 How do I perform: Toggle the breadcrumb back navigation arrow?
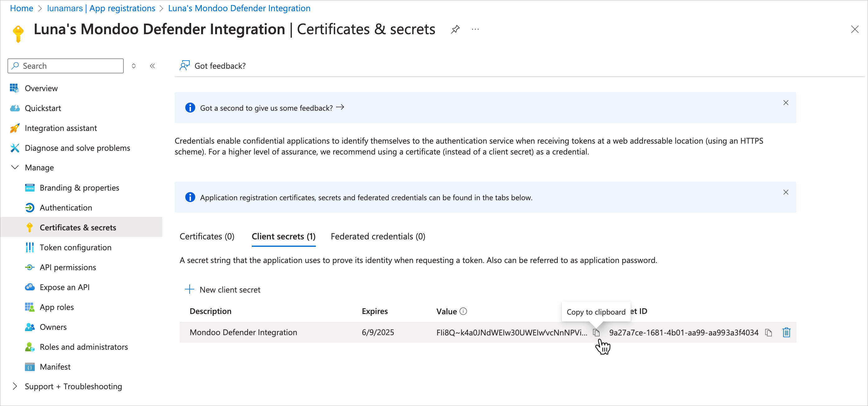(153, 66)
